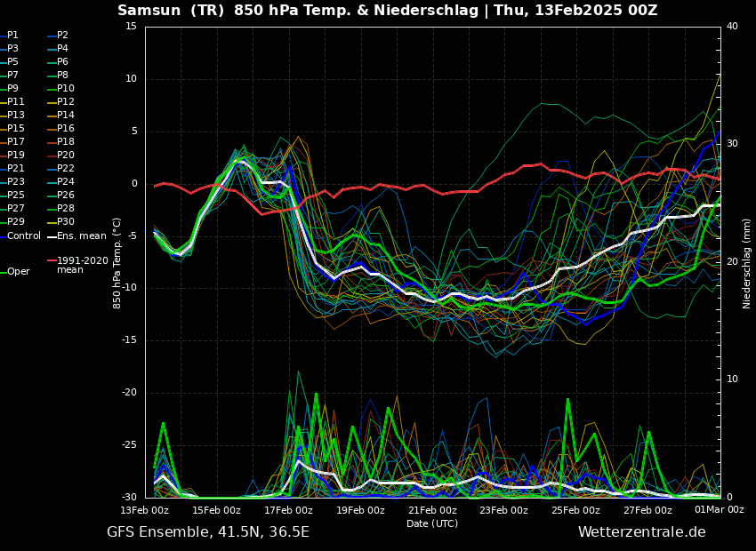Image resolution: width=756 pixels, height=551 pixels.
Task: Select the P8 legend entry
Action: pos(59,76)
